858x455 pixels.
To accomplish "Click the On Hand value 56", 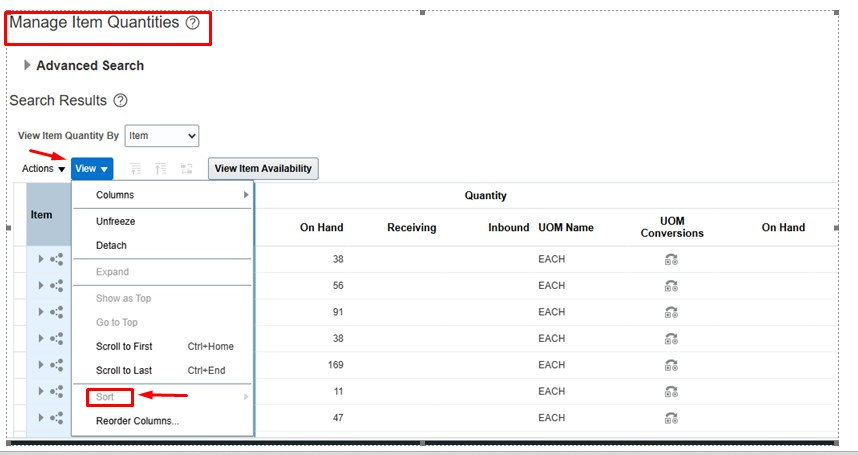I will point(338,285).
